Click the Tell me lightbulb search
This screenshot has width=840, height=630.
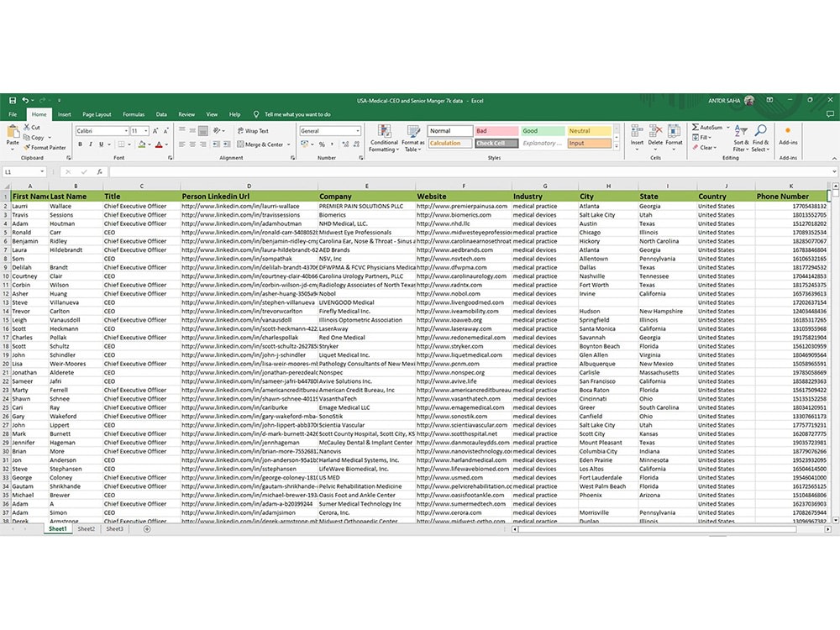256,114
